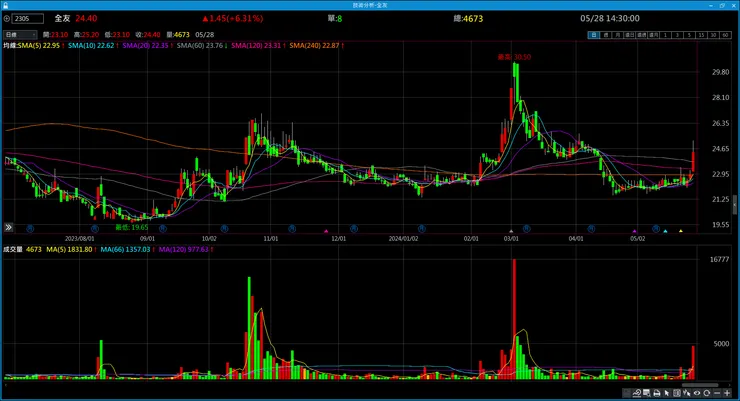The height and width of the screenshot is (401, 740).
Task: Select the daily (日) period tab
Action: point(594,35)
